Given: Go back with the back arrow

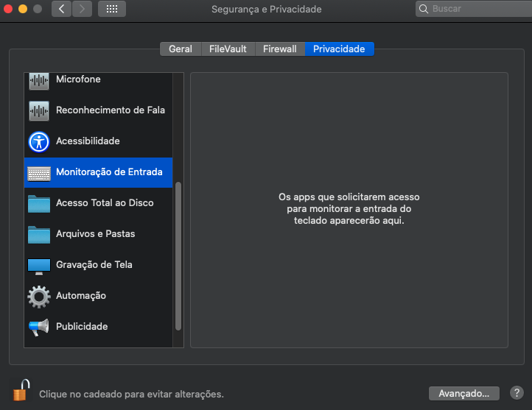Looking at the screenshot, I should coord(61,10).
